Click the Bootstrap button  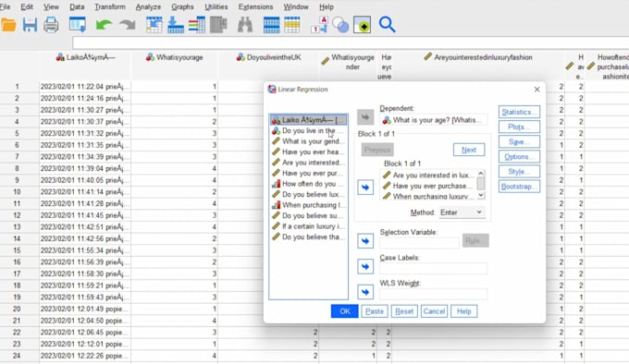[x=519, y=187]
